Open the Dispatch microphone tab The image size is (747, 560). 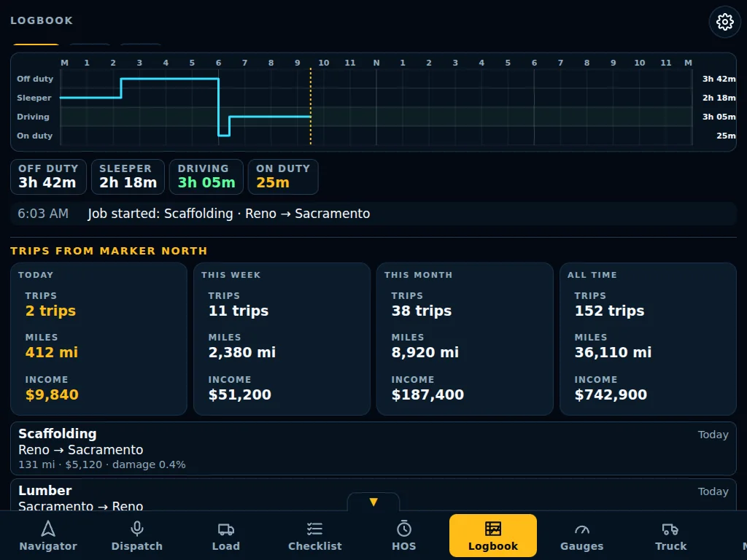(x=136, y=535)
